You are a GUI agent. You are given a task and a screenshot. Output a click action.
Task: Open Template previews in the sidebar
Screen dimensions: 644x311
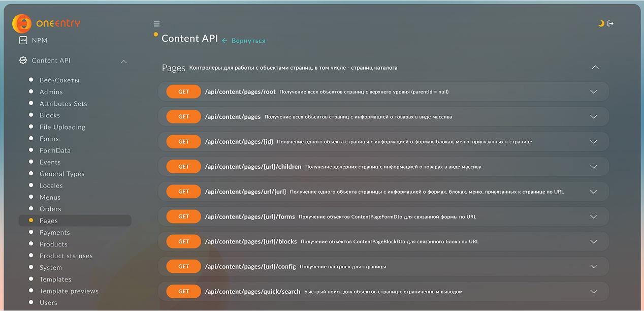click(x=69, y=291)
